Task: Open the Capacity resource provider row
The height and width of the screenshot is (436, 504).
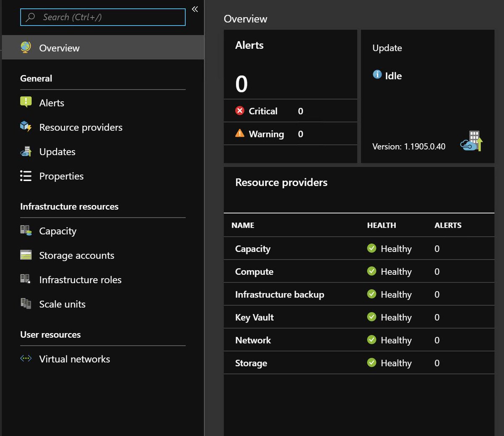Action: (359, 248)
